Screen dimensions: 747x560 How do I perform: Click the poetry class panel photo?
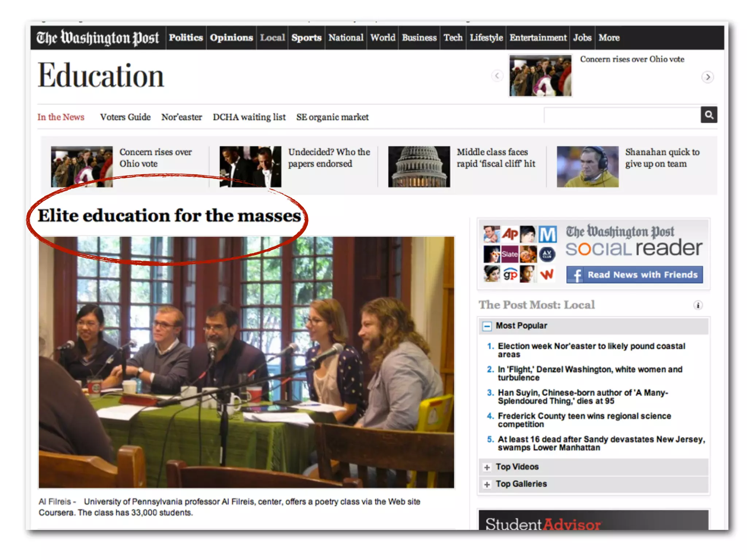click(247, 362)
